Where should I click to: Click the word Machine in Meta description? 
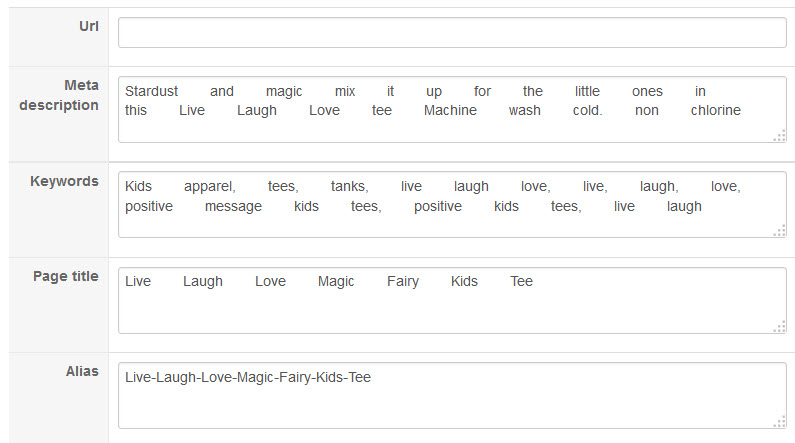[x=450, y=110]
